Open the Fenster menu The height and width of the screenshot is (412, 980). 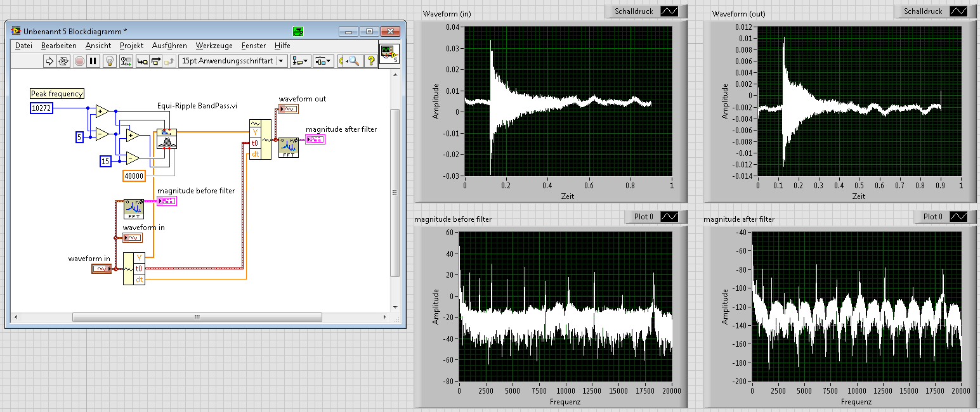click(254, 46)
